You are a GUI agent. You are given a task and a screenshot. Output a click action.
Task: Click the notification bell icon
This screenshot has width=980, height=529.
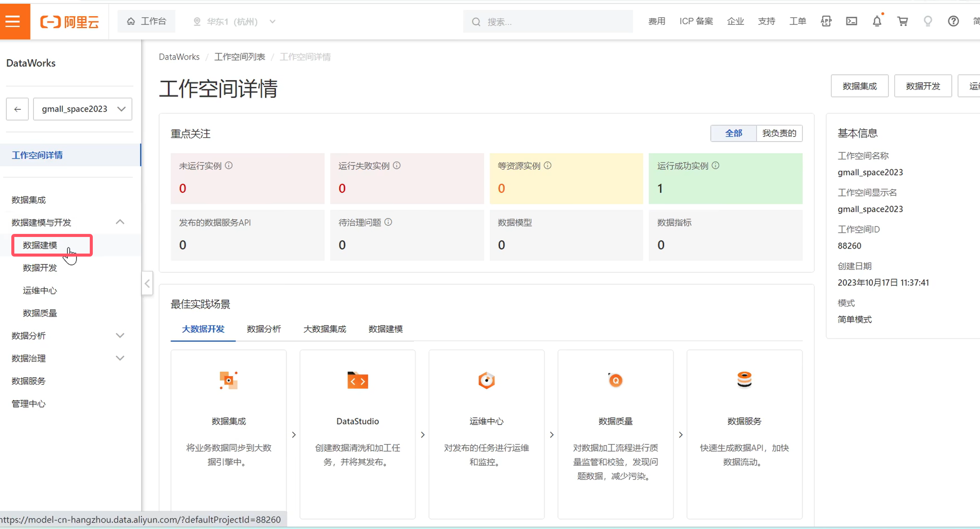click(877, 21)
